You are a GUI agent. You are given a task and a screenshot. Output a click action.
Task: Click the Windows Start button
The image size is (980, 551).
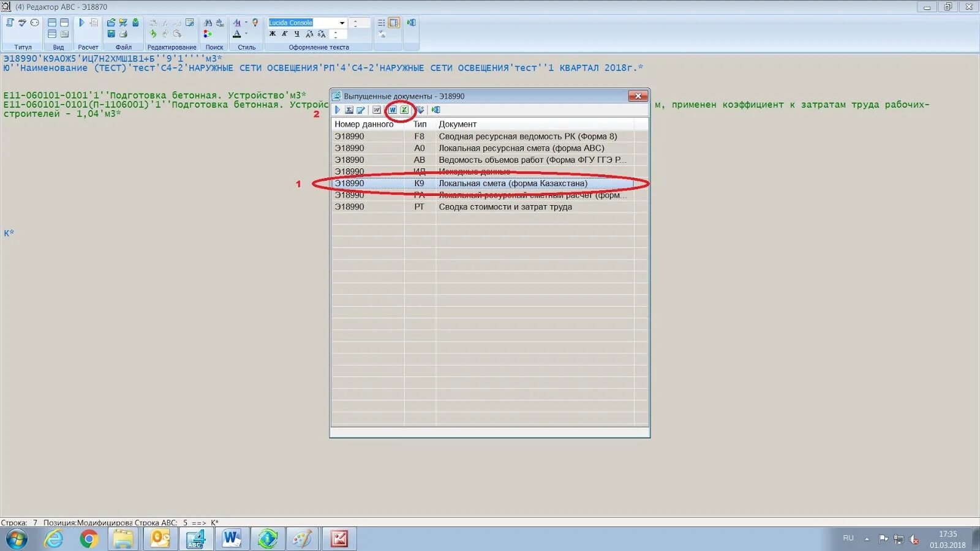(17, 539)
